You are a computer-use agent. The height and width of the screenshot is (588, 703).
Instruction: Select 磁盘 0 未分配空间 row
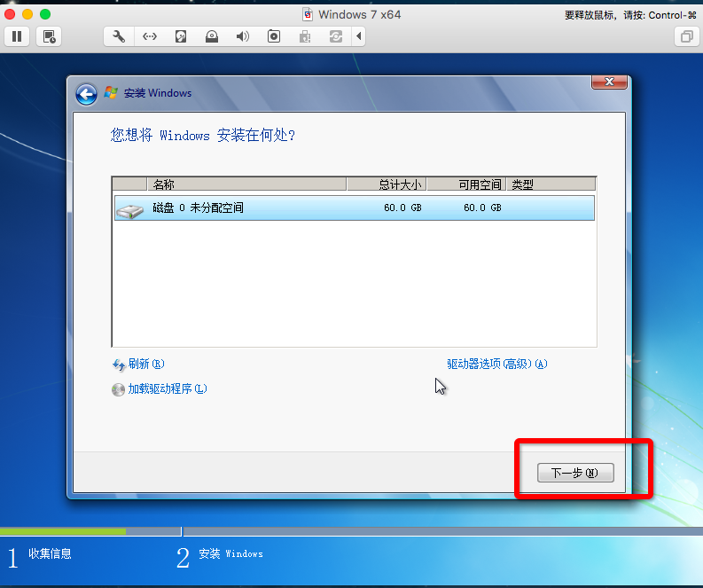(x=355, y=208)
